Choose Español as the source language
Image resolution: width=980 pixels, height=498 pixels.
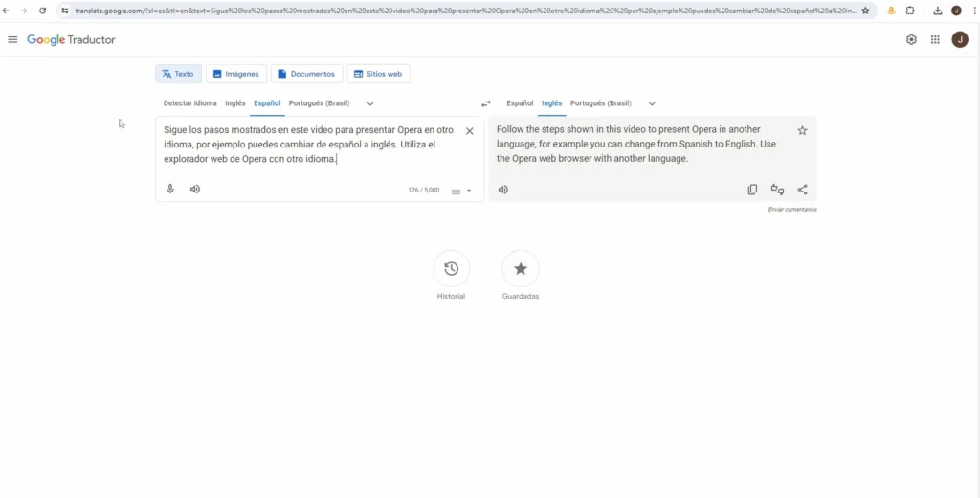pos(267,103)
